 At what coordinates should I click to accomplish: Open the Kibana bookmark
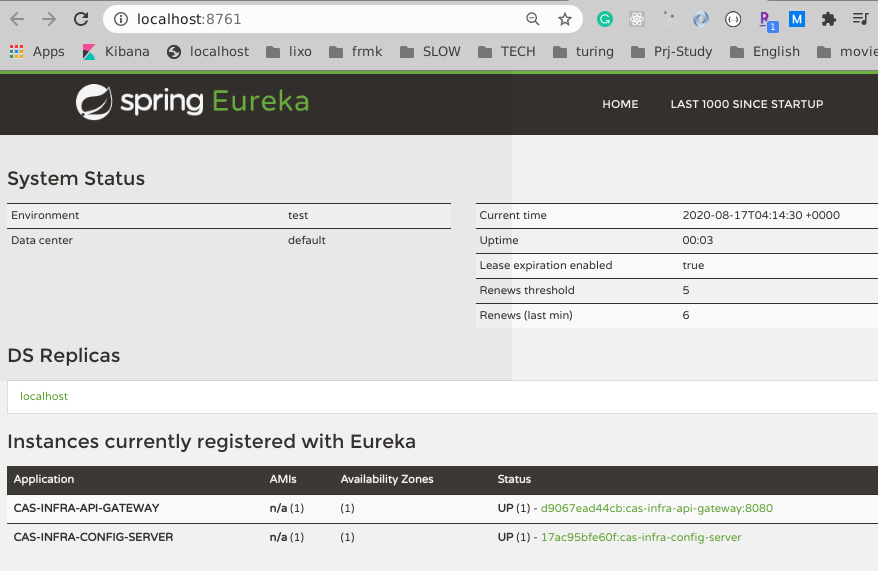pos(116,52)
